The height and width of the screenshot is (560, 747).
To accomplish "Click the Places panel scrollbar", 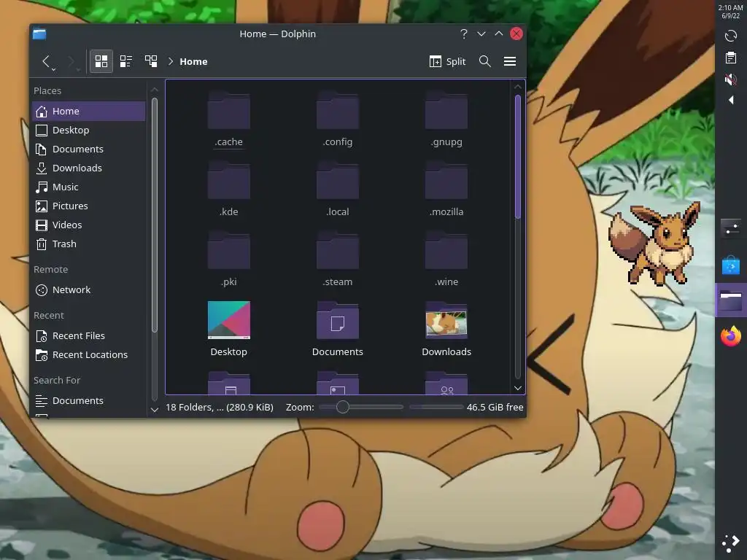I will [x=155, y=214].
